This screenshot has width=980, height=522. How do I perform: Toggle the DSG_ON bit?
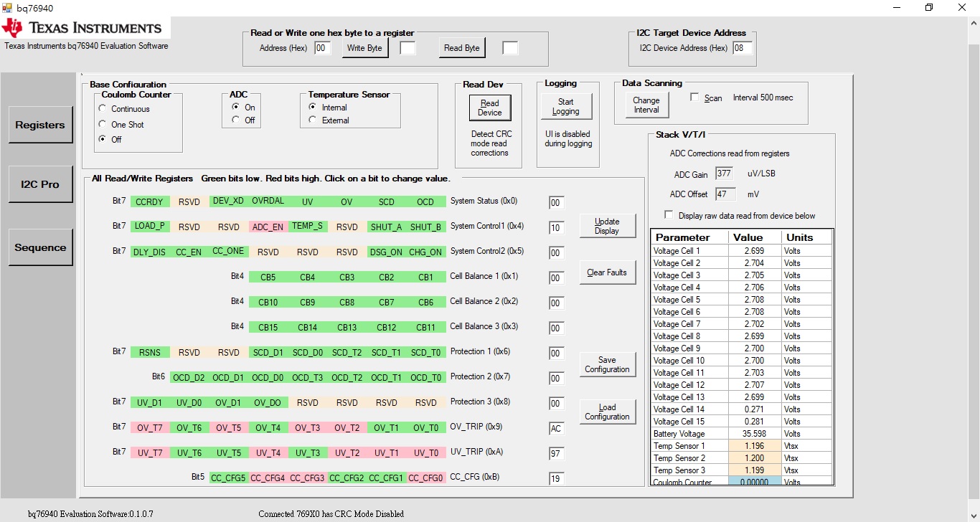pyautogui.click(x=386, y=252)
